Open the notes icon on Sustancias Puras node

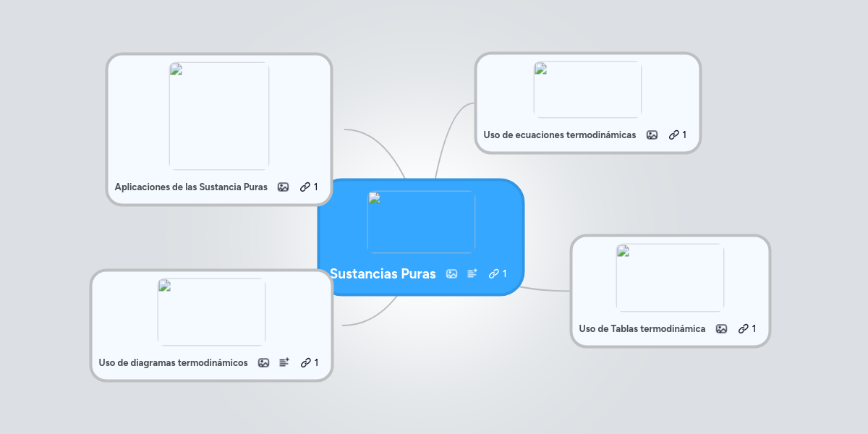tap(472, 273)
